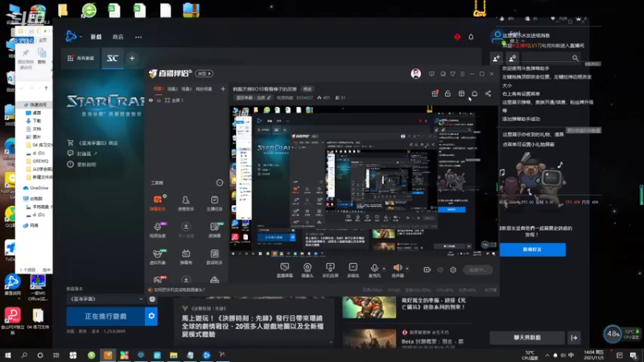Expand speaker options arrow

pos(407,269)
